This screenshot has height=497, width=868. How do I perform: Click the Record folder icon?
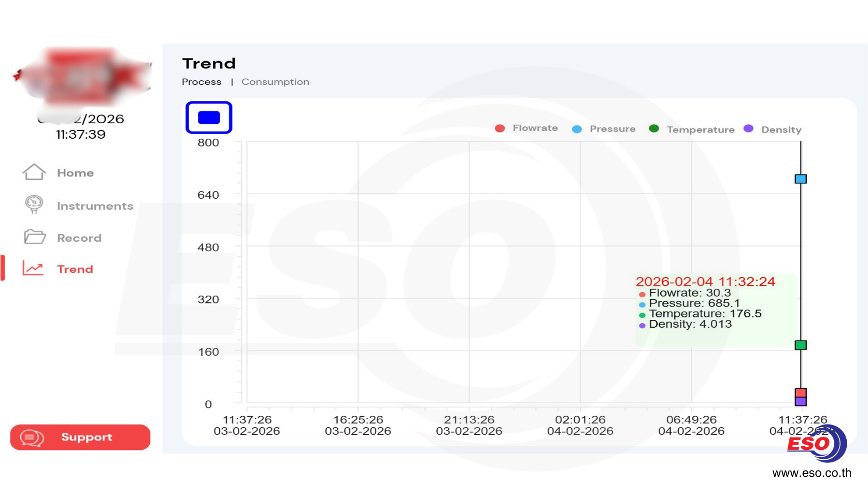click(x=35, y=237)
